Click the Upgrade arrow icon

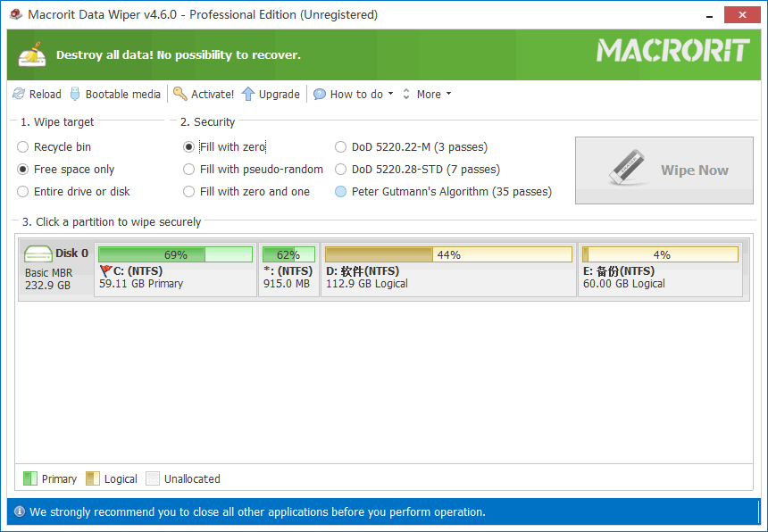[x=248, y=94]
